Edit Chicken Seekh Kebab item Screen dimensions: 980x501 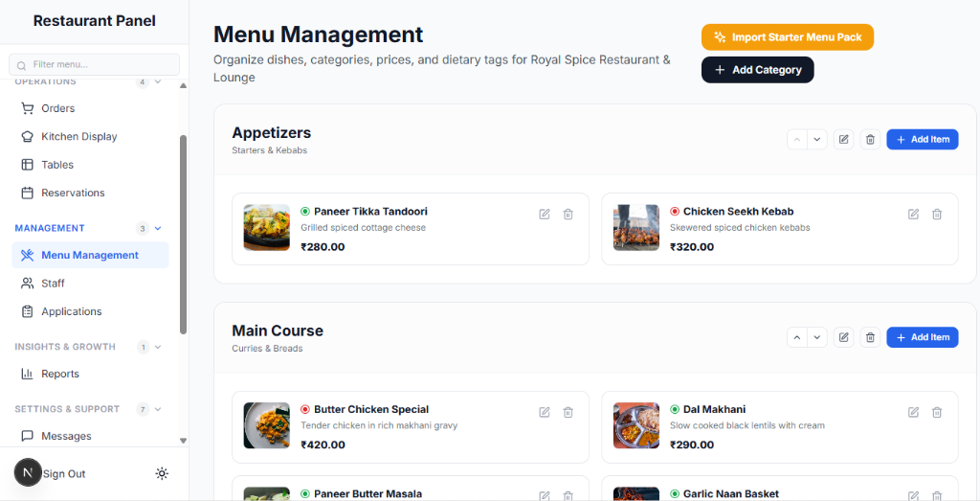click(914, 214)
